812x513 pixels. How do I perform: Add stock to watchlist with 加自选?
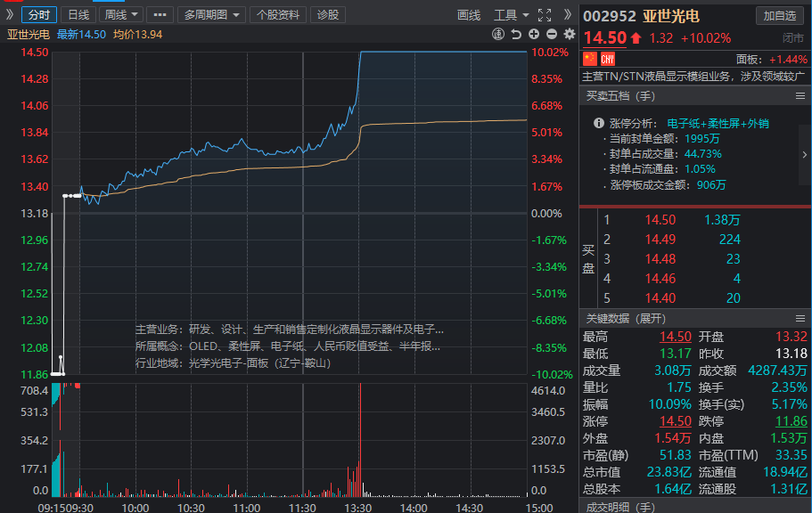pyautogui.click(x=780, y=15)
